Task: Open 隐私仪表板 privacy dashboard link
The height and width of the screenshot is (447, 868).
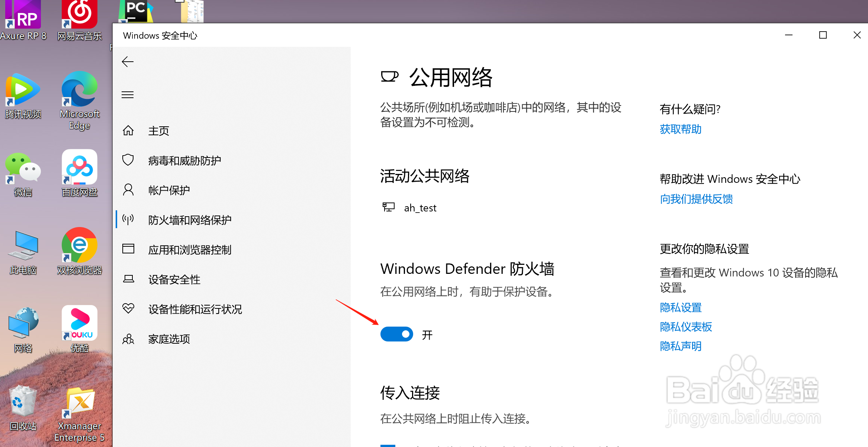Action: click(x=685, y=327)
